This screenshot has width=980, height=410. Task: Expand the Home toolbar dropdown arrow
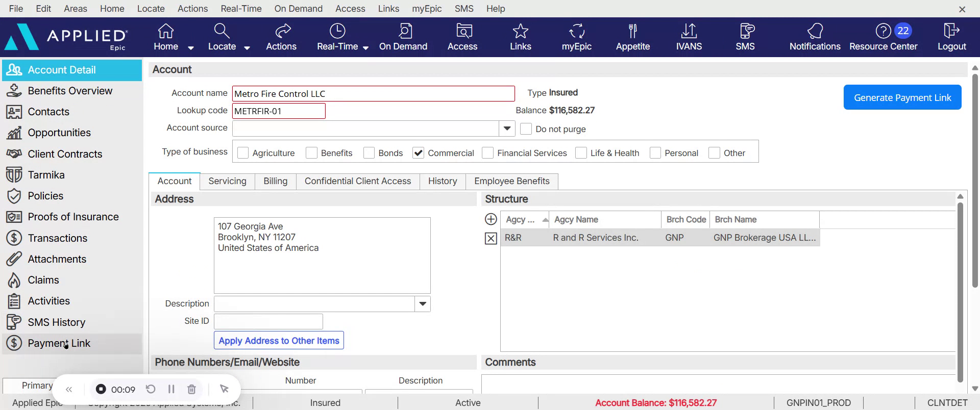[191, 48]
